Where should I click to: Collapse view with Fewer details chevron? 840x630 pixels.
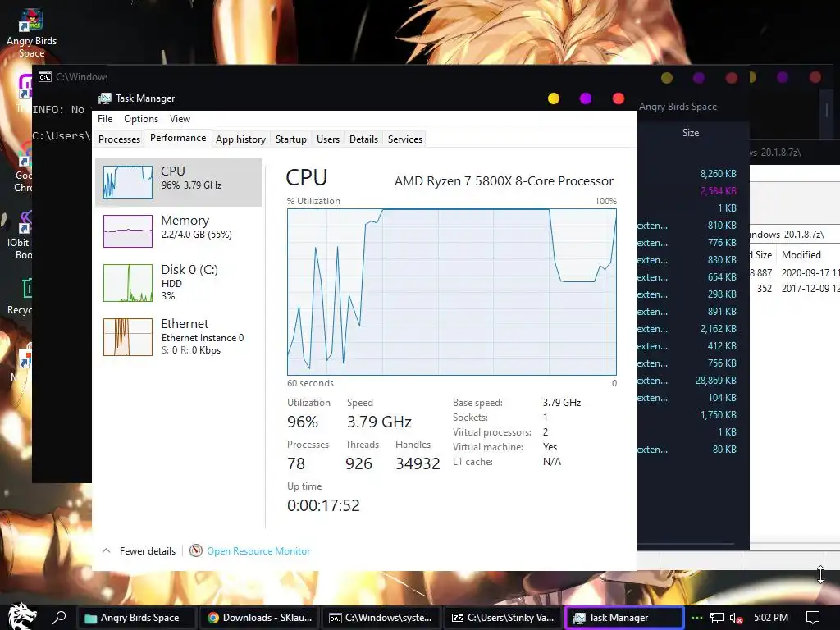click(x=106, y=550)
